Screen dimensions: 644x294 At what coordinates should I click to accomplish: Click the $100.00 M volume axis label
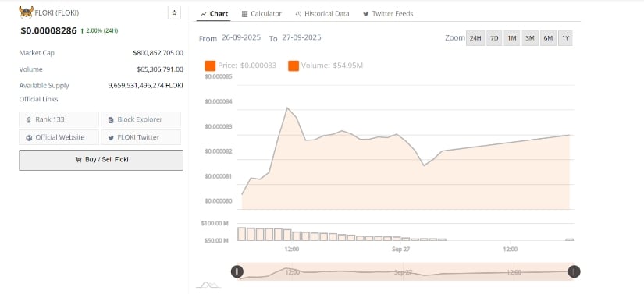[x=215, y=224]
